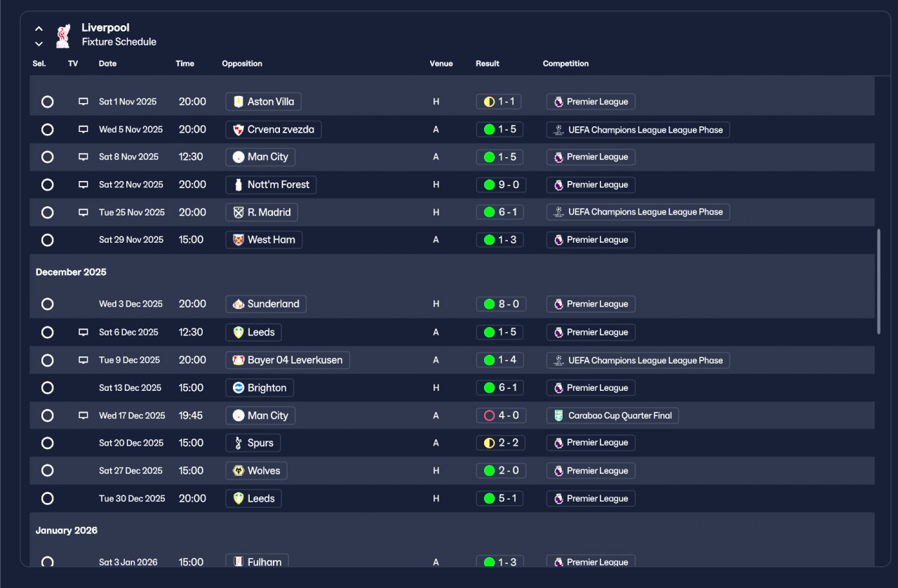Select the radio button for West Ham fixture
The image size is (898, 588).
coord(47,240)
